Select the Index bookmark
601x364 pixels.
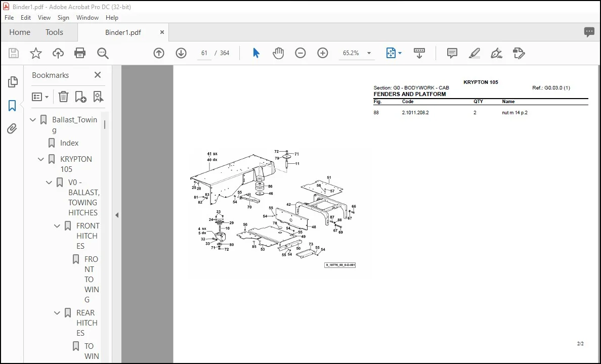(69, 143)
